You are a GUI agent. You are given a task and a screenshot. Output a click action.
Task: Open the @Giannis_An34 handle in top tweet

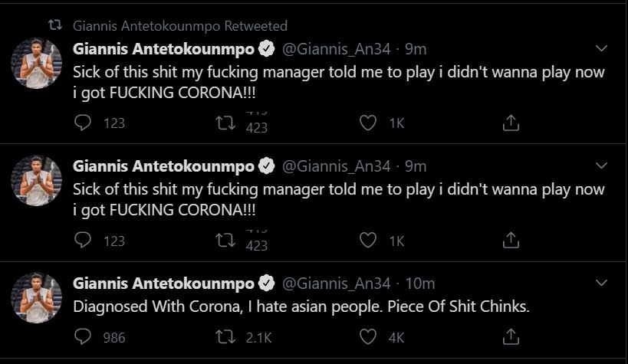point(337,49)
